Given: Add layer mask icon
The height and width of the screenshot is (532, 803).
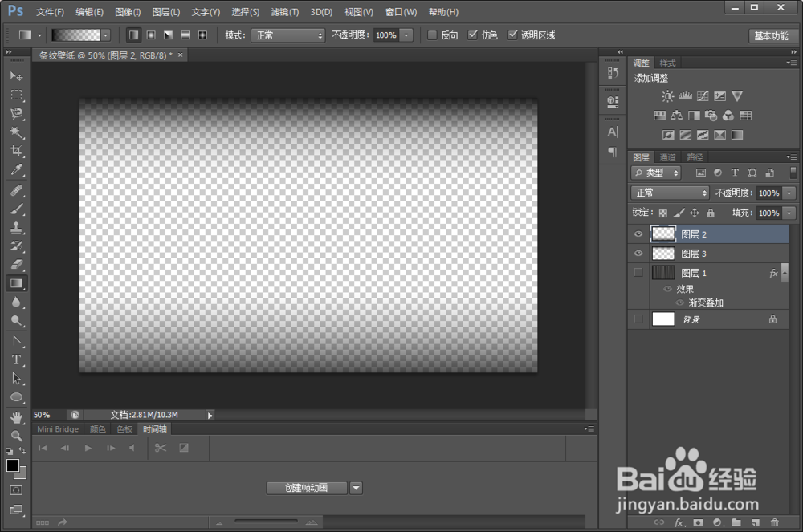Looking at the screenshot, I should click(698, 522).
